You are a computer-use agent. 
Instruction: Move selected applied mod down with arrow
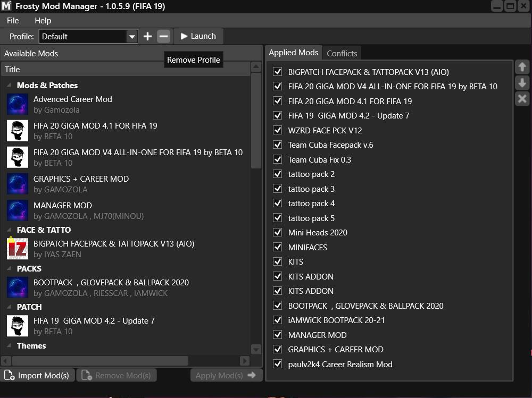point(522,83)
